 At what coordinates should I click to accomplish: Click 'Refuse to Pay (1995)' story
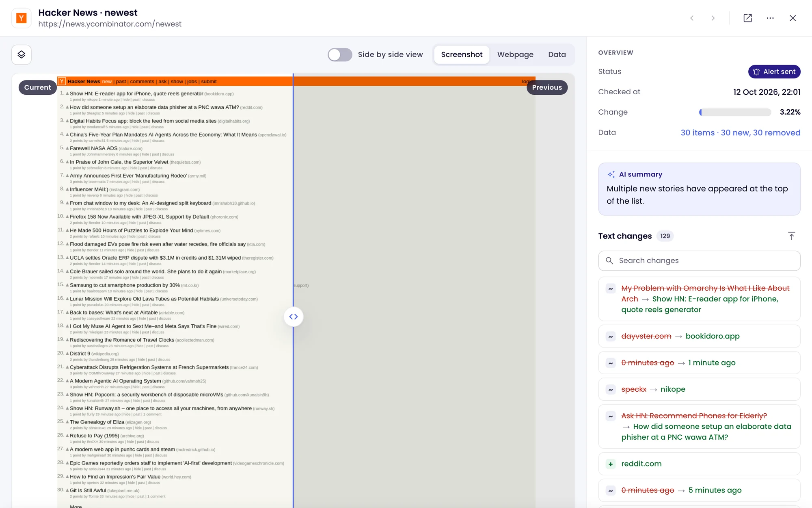pyautogui.click(x=94, y=436)
